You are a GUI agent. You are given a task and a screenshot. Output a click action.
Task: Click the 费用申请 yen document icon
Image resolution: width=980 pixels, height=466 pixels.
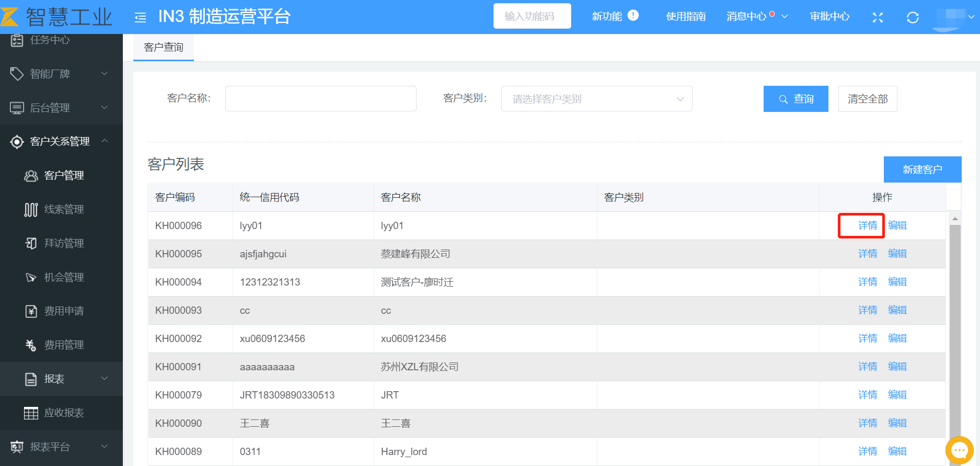(31, 312)
